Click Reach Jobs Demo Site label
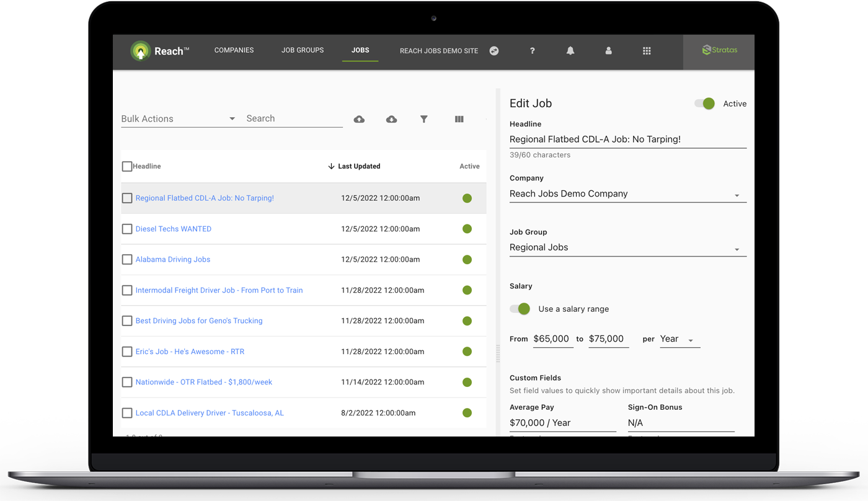 pos(439,51)
